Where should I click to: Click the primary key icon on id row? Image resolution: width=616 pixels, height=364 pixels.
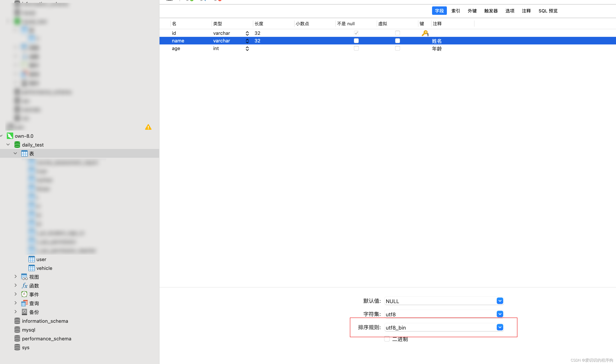(x=424, y=33)
